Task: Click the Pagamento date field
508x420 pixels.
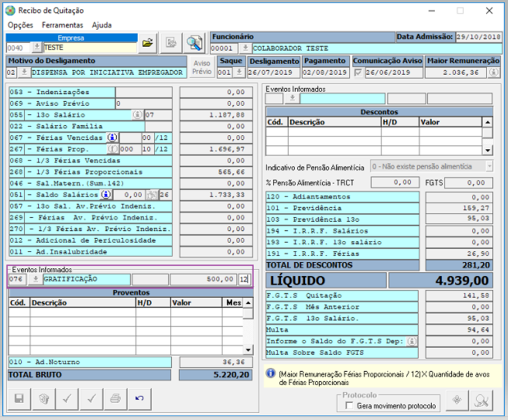Action: coord(326,72)
